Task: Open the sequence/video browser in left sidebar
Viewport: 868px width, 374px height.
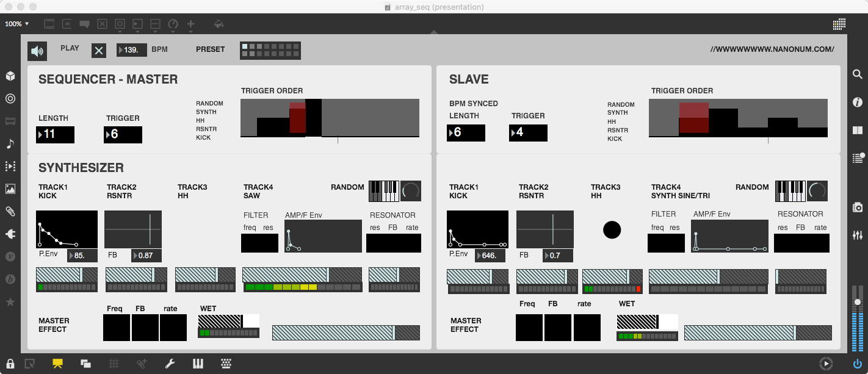Action: pos(10,166)
